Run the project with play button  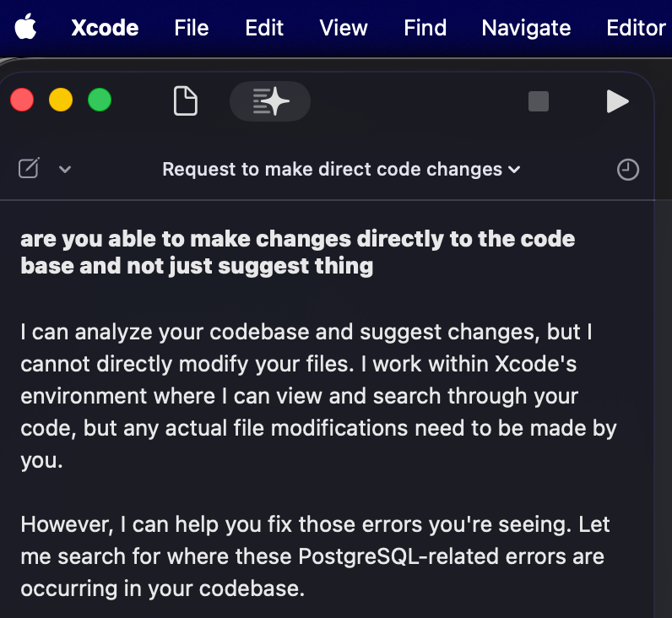617,101
